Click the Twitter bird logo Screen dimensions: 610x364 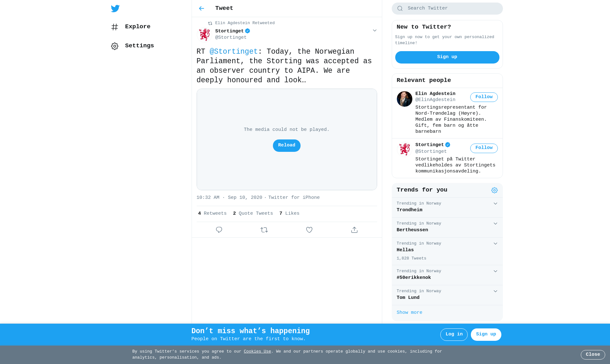tap(115, 9)
